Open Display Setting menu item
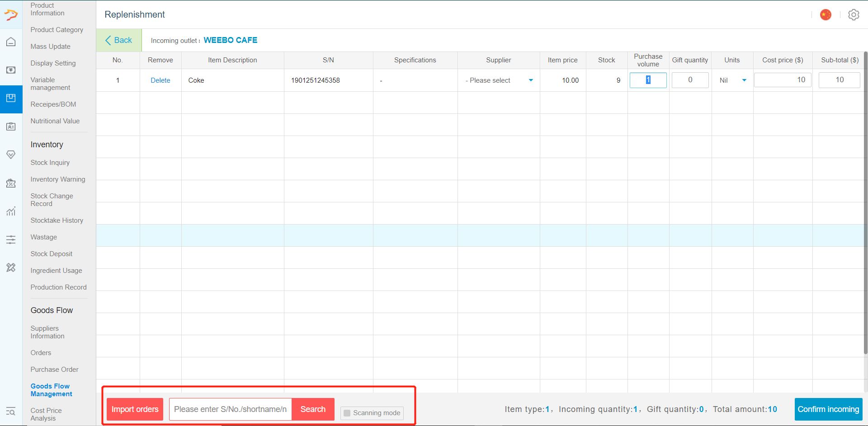Image resolution: width=868 pixels, height=426 pixels. 53,63
